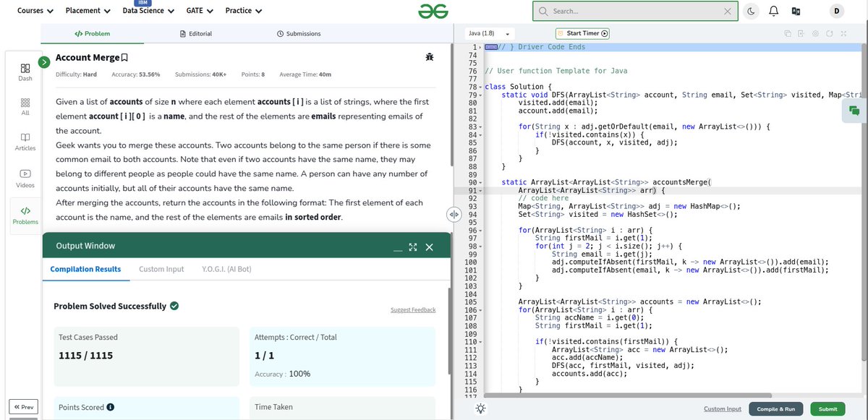The width and height of the screenshot is (868, 420).
Task: Collapse the for-loop fold at line 83
Action: pos(480,127)
